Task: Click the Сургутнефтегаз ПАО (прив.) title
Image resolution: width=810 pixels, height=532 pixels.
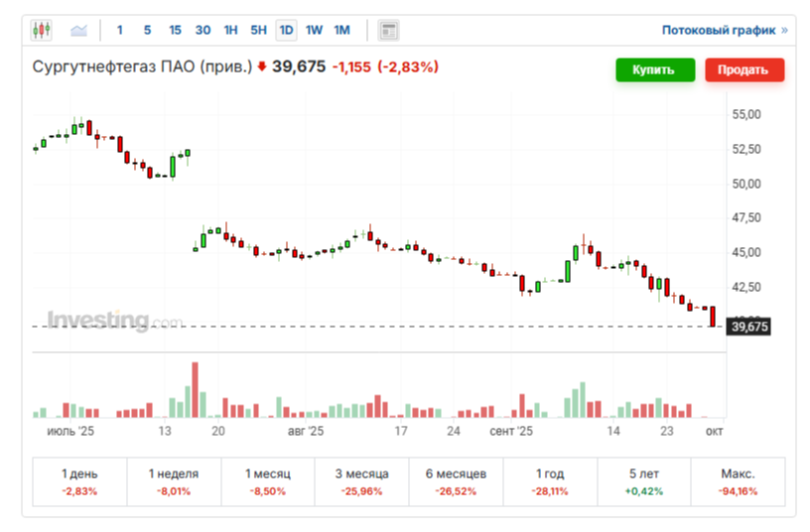Action: [x=142, y=66]
